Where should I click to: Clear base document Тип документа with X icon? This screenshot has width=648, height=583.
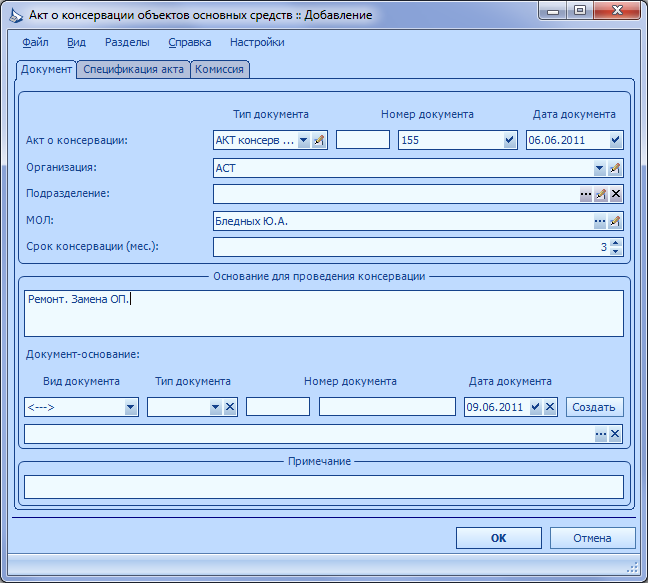pos(230,407)
